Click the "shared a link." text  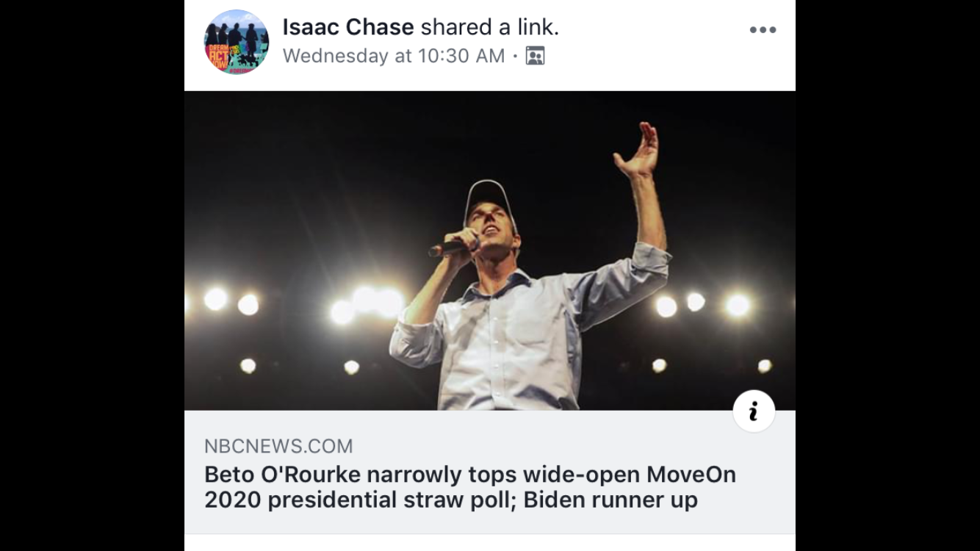click(489, 29)
